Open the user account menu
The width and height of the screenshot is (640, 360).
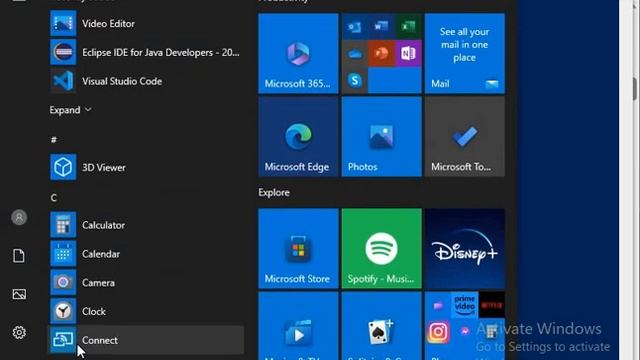click(x=19, y=218)
